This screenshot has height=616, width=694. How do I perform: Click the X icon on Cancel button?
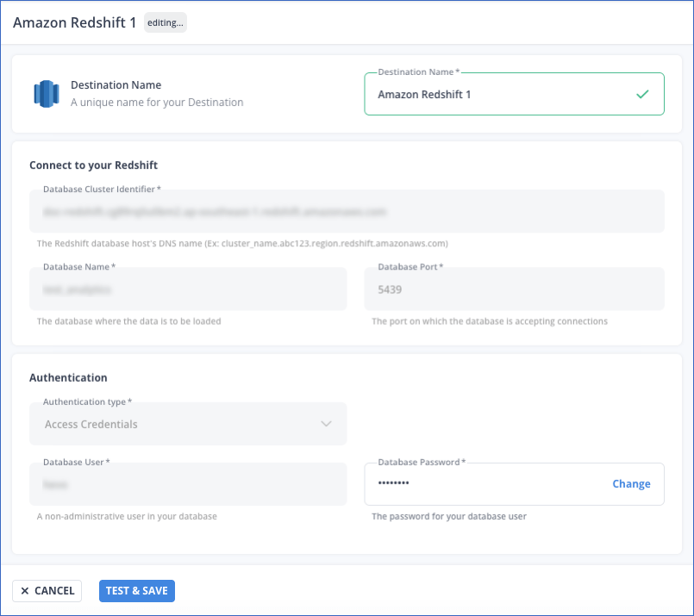point(25,591)
